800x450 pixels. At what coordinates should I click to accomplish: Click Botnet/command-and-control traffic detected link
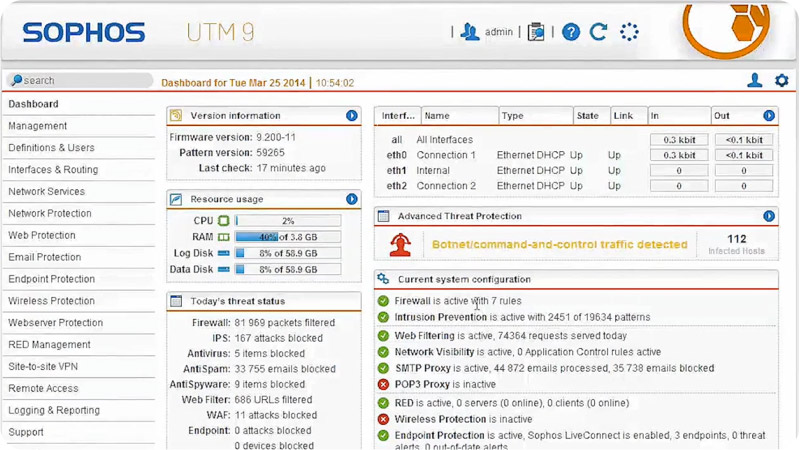(x=560, y=244)
